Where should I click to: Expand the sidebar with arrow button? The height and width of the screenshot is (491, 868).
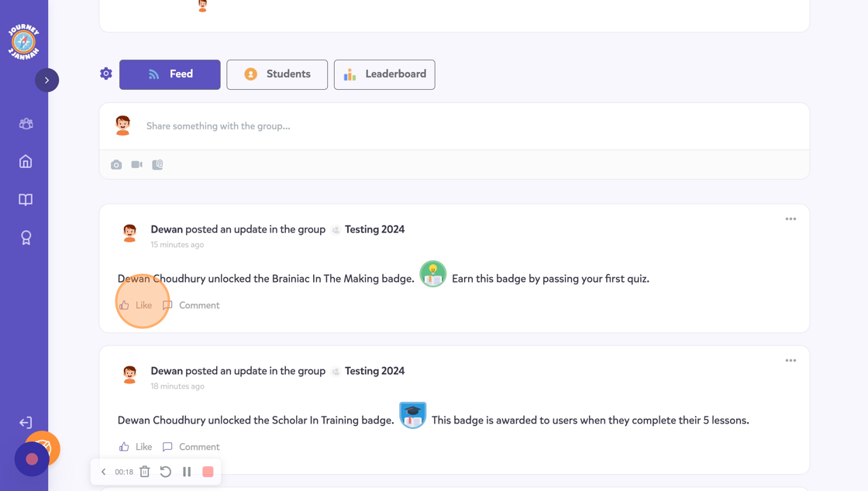click(47, 81)
